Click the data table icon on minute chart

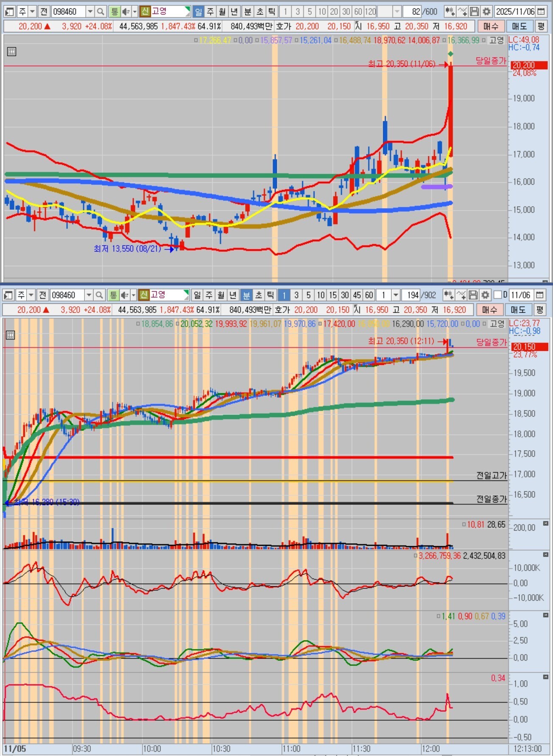pos(11,335)
